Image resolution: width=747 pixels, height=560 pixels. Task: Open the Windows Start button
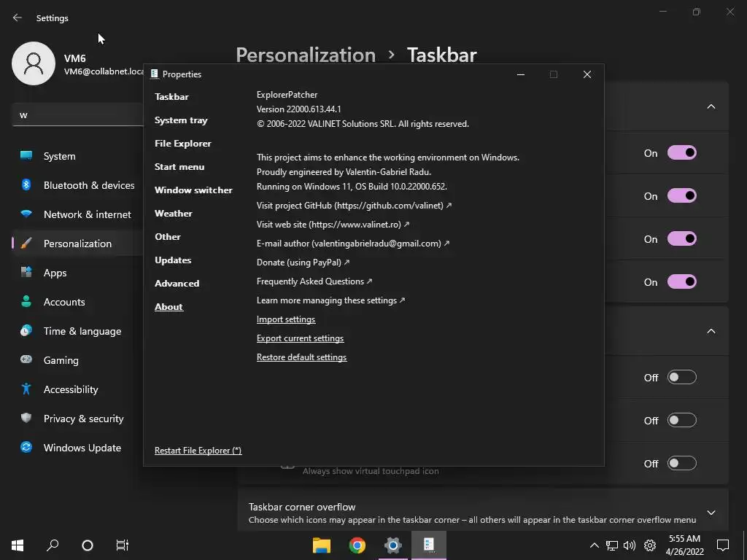click(x=18, y=545)
